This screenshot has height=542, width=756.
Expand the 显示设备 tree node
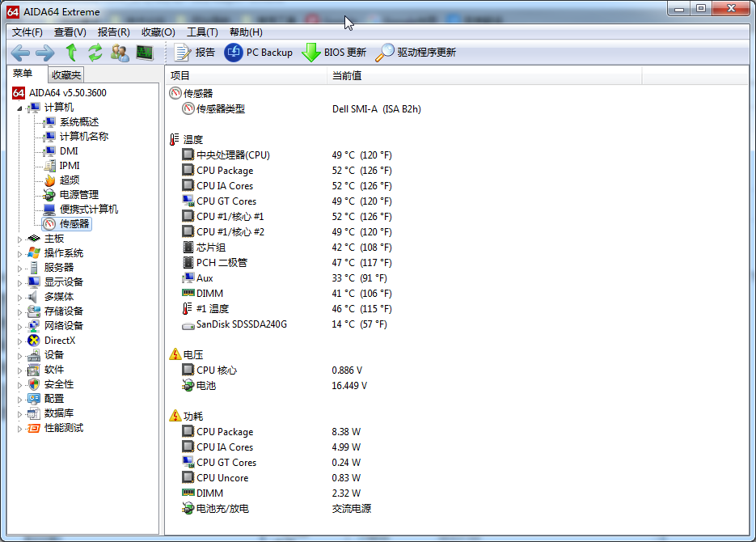pos(19,282)
